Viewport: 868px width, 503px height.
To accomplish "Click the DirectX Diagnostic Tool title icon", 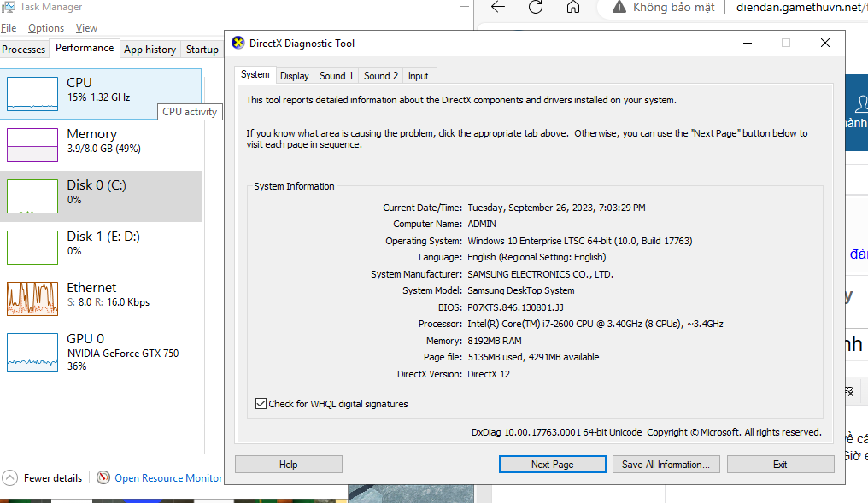I will point(238,44).
